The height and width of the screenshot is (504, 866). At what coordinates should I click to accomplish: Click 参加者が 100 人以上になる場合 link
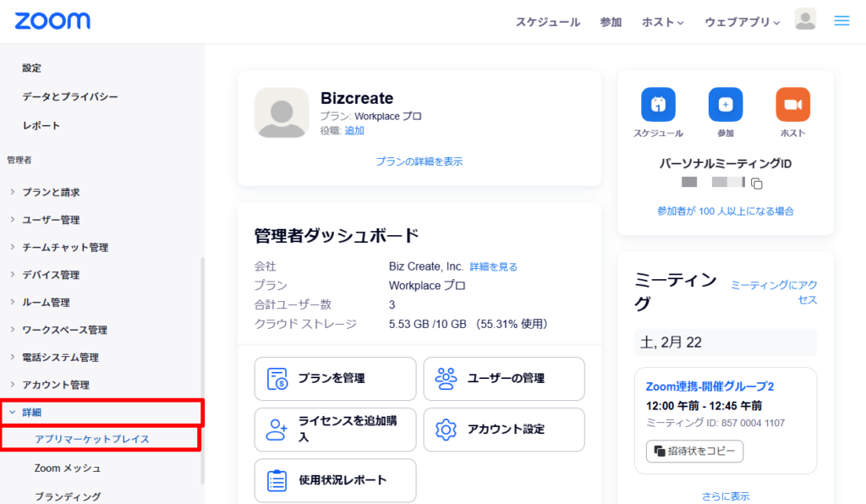point(725,211)
